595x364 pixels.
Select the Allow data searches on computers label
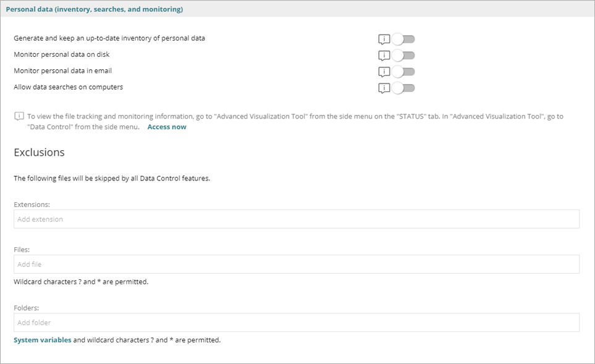(x=69, y=87)
